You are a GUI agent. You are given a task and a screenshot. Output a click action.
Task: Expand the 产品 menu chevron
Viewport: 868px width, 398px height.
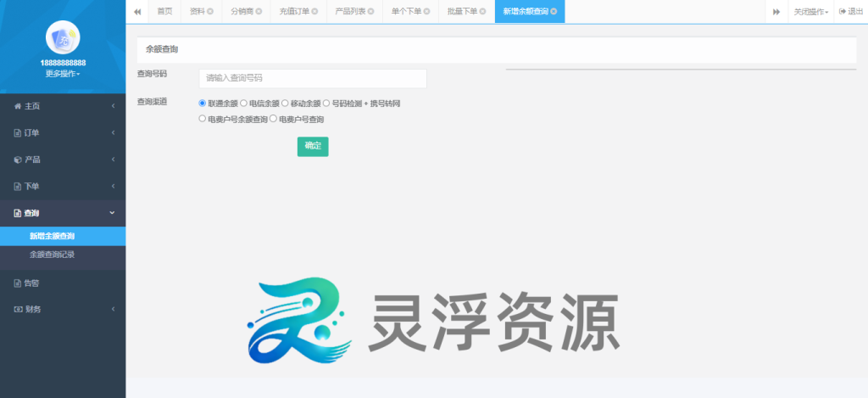113,160
